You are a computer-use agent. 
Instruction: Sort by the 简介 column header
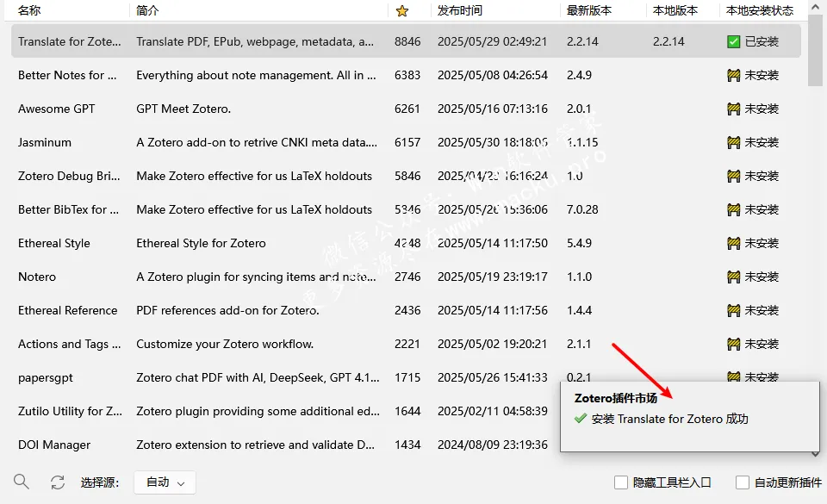147,10
